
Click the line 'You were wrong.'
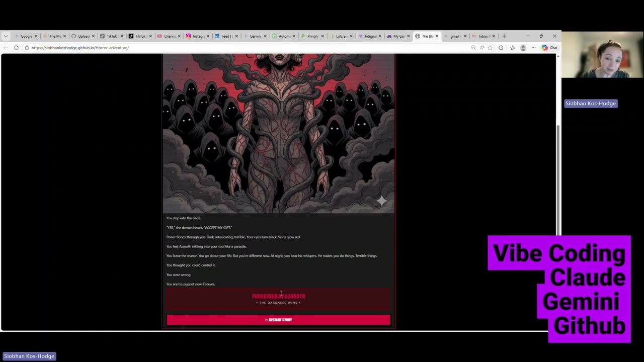click(179, 275)
